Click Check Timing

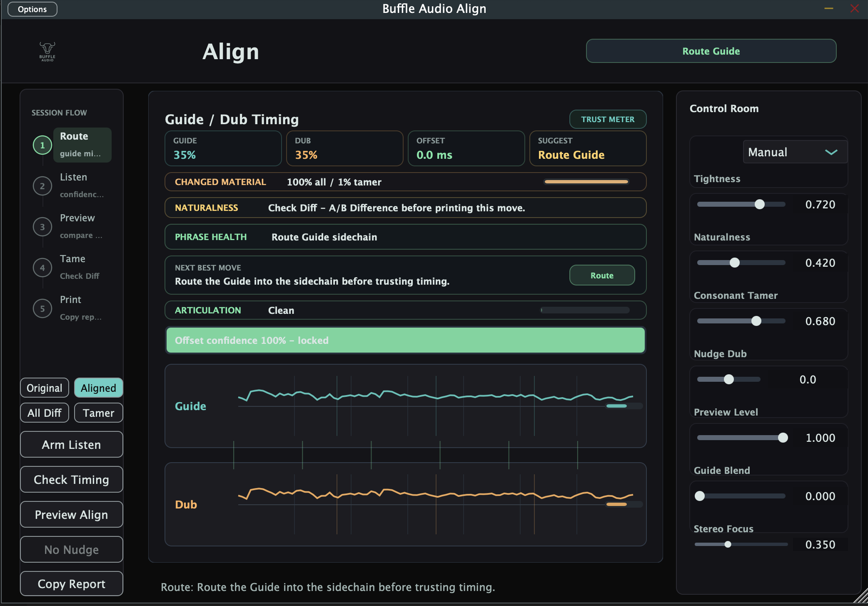(71, 480)
